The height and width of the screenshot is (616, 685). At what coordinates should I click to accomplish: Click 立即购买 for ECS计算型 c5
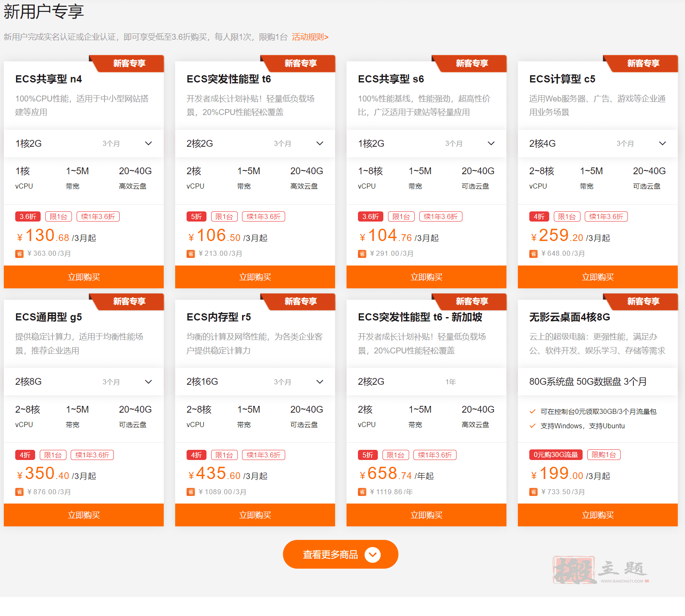(x=598, y=277)
